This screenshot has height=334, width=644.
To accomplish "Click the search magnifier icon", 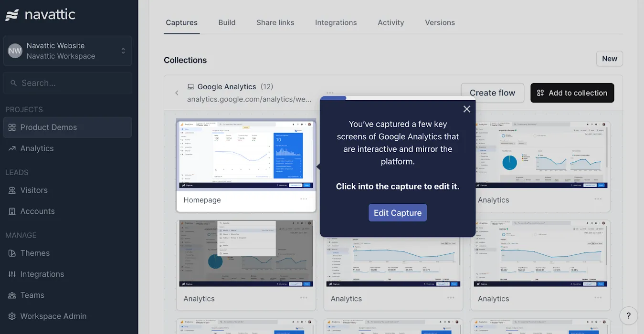I will (x=13, y=83).
